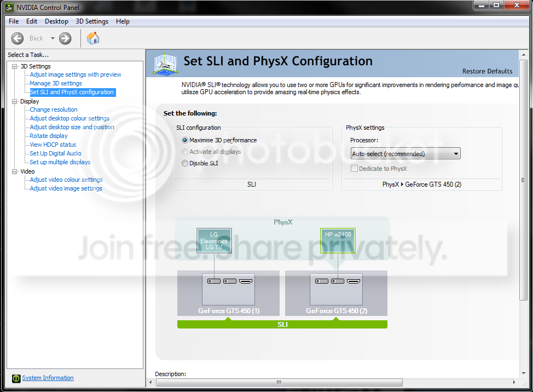
Task: Open the Desktop menu
Action: click(56, 21)
